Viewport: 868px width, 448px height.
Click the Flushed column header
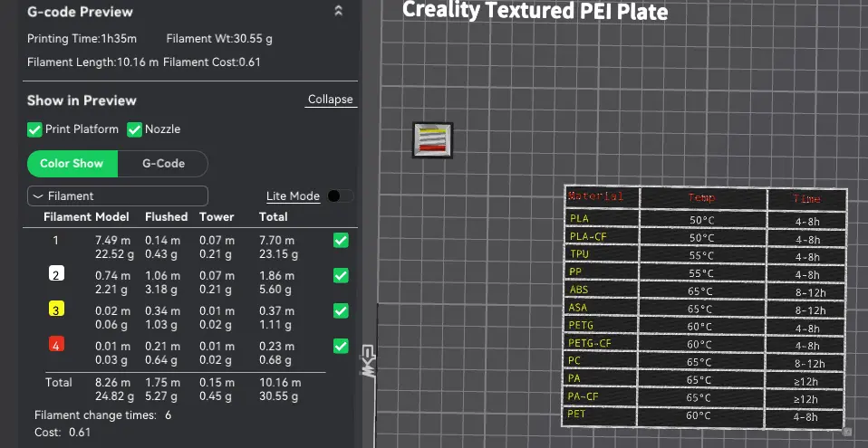(166, 217)
